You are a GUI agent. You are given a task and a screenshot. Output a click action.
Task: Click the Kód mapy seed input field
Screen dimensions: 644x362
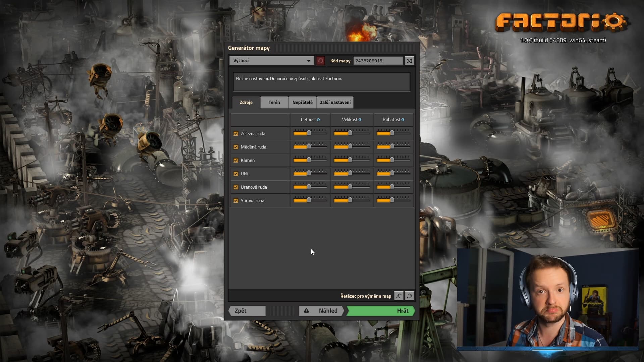(x=378, y=61)
